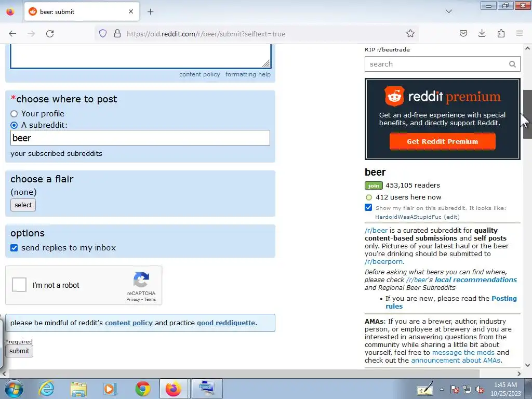The image size is (532, 399).
Task: Toggle 'Show my flair on this subreddit'
Action: (x=368, y=208)
